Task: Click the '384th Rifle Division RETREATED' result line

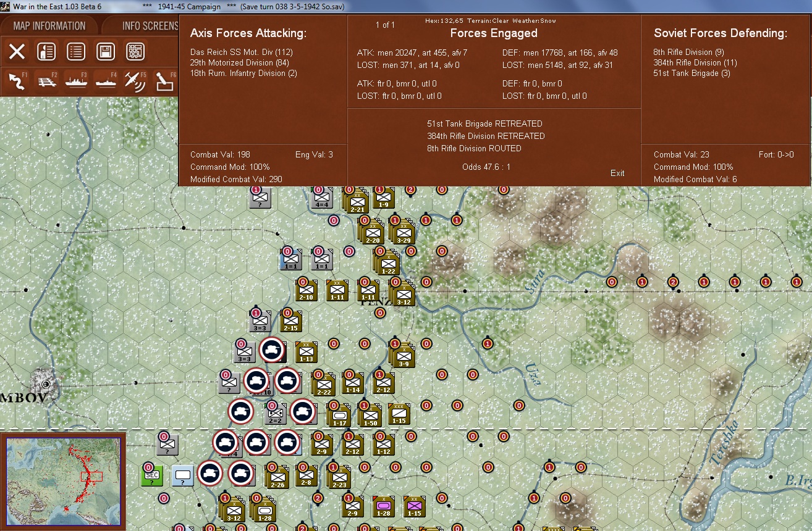Action: (486, 136)
